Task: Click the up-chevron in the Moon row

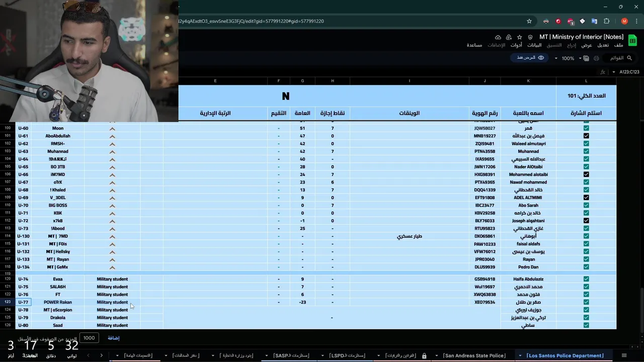Action: [112, 128]
